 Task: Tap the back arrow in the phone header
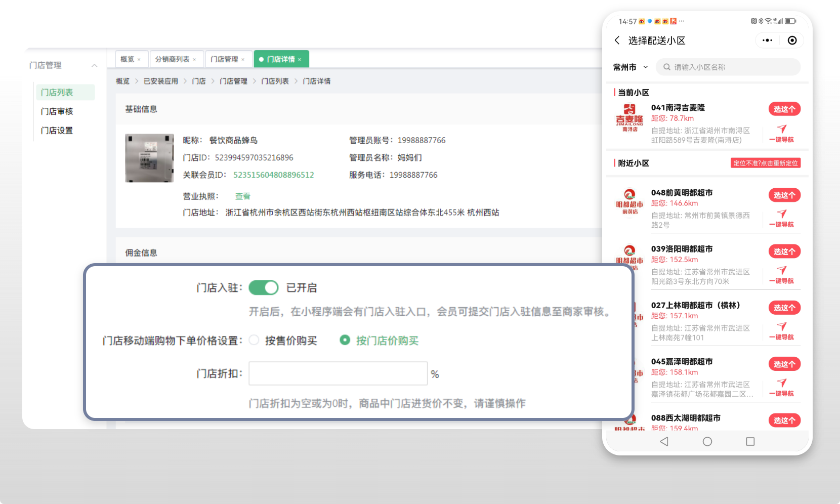click(x=617, y=40)
